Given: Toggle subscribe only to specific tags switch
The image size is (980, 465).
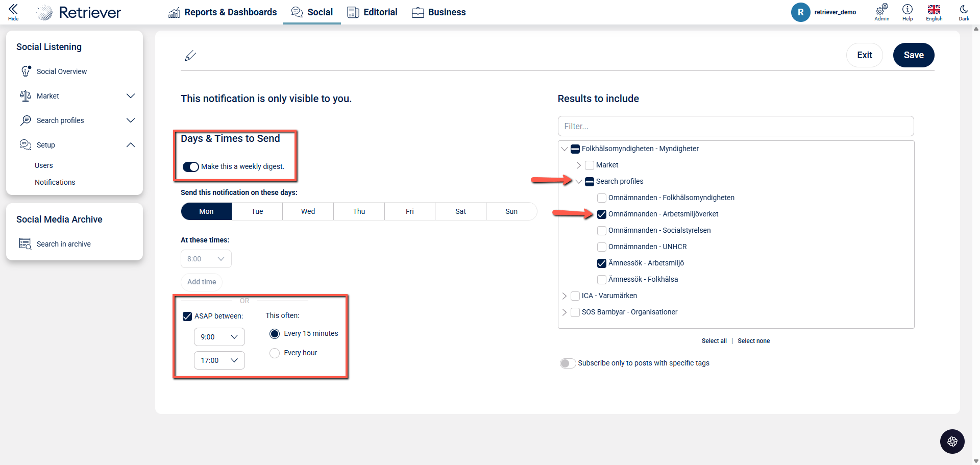Looking at the screenshot, I should [568, 363].
